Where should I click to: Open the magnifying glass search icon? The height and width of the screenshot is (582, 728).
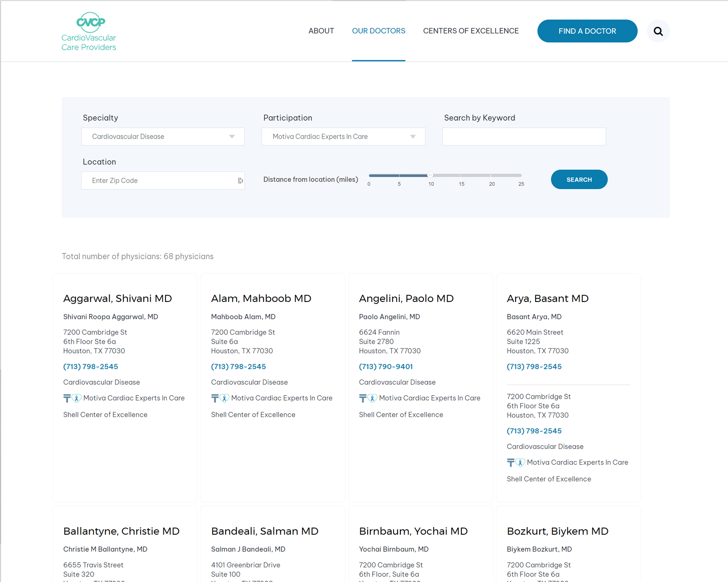(x=658, y=31)
